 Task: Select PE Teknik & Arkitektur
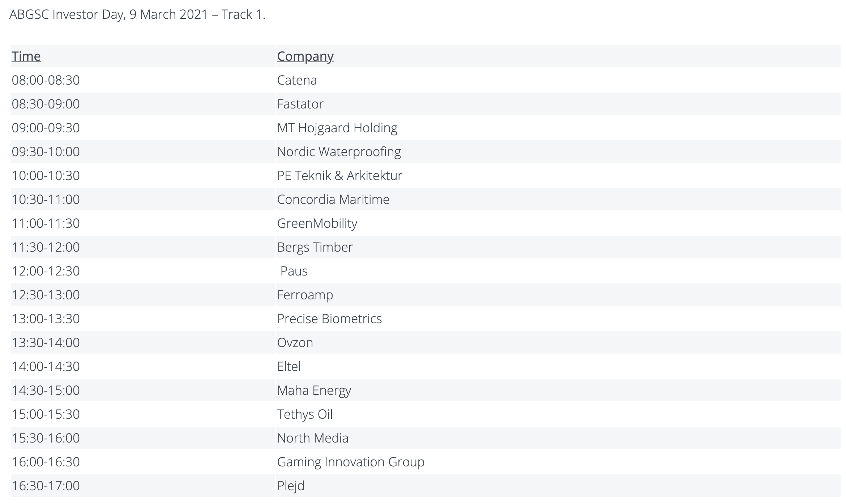[339, 176]
